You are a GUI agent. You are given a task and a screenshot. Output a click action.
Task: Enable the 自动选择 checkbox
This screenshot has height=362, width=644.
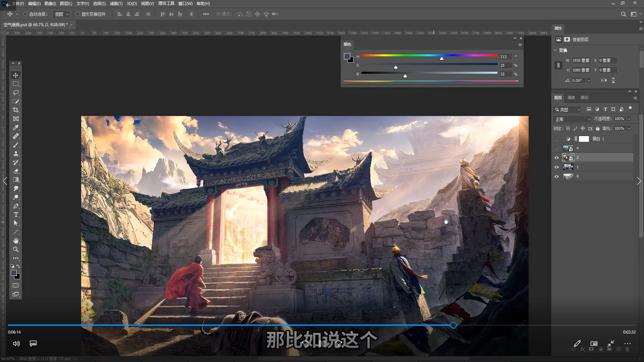pos(25,14)
